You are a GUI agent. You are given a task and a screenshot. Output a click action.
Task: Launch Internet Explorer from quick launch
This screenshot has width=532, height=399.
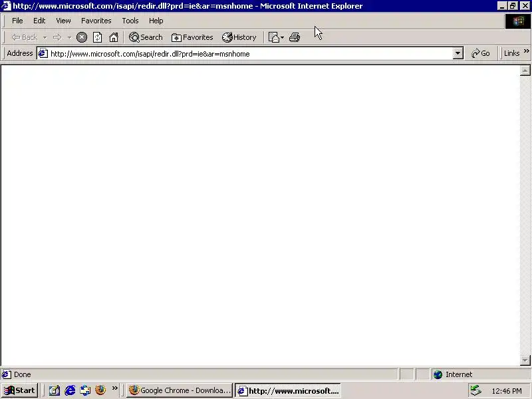[70, 390]
